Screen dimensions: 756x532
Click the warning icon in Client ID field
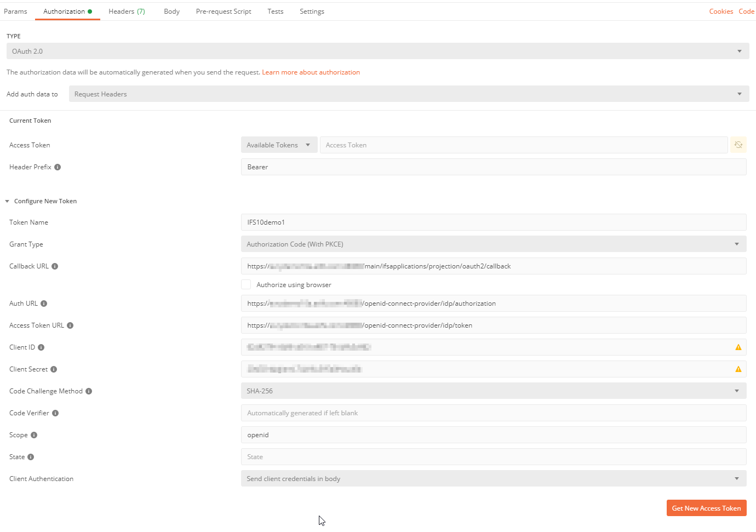[738, 347]
